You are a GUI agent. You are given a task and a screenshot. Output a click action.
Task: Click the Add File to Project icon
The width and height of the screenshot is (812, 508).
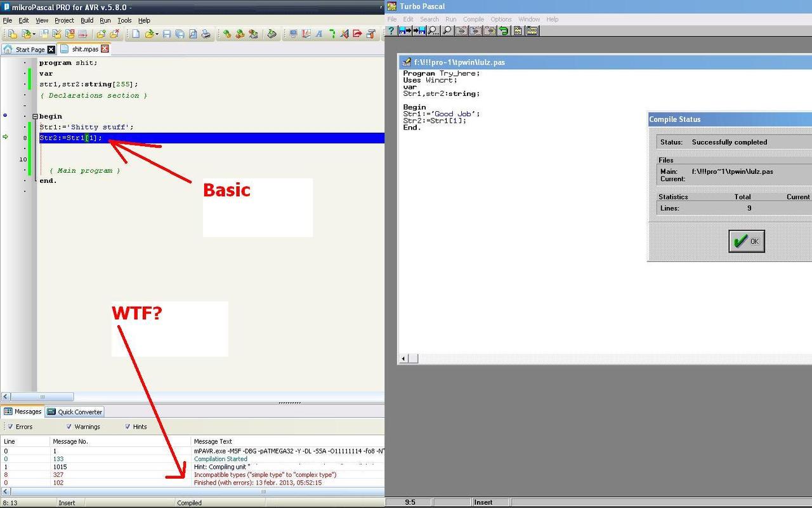101,34
